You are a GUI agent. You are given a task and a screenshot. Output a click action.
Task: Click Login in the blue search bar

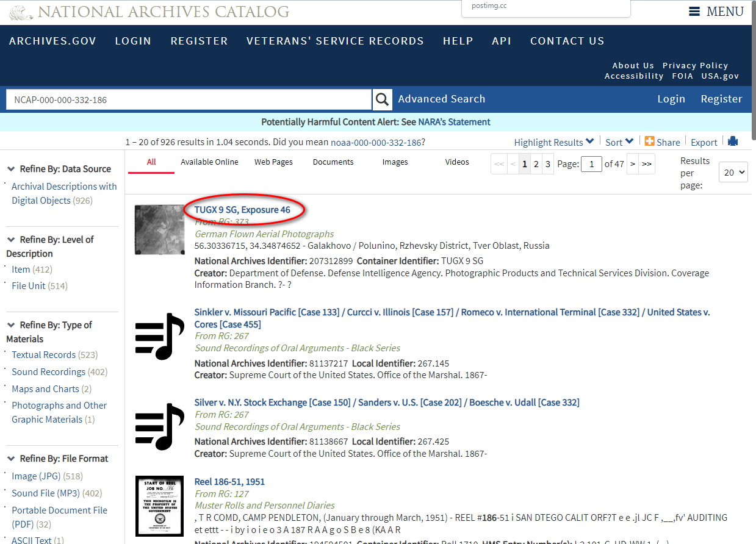coord(671,99)
